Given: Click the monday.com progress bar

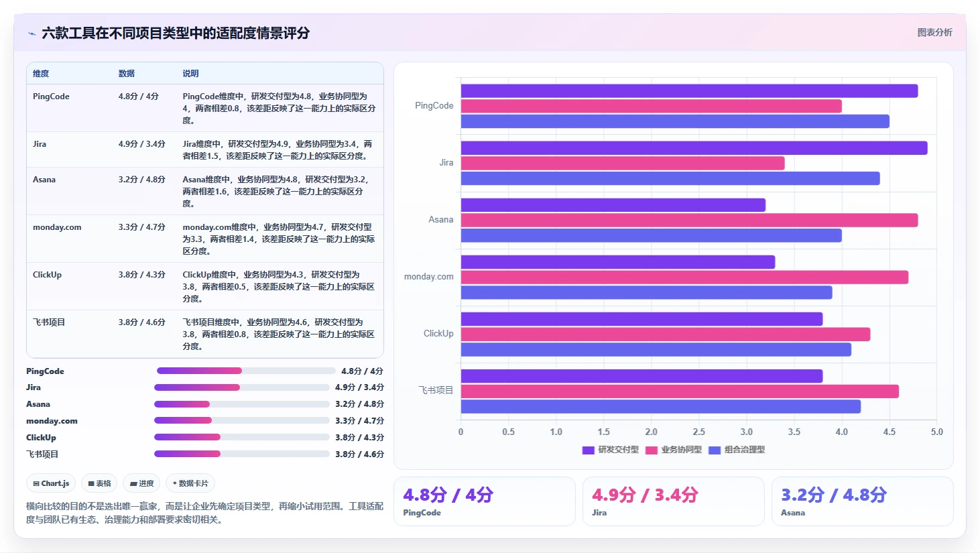Looking at the screenshot, I should [x=242, y=420].
